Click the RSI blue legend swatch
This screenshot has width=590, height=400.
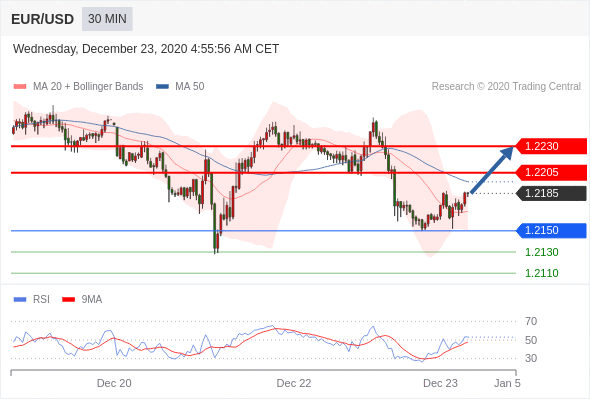[x=20, y=300]
